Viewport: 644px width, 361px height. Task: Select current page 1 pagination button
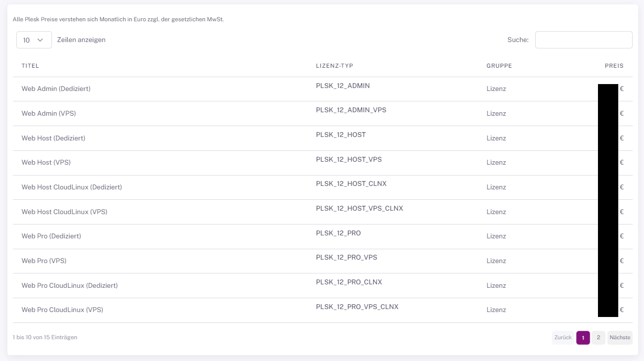coord(583,338)
